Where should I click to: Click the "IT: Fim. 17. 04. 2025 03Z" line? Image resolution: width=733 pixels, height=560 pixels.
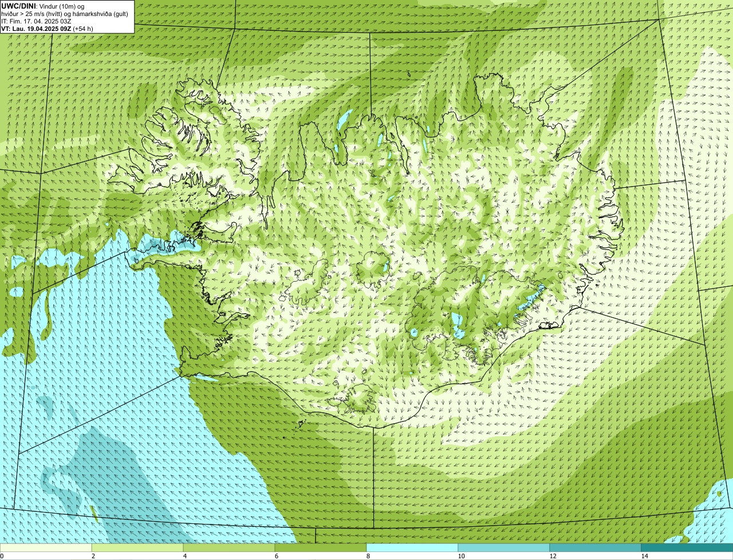[36, 21]
